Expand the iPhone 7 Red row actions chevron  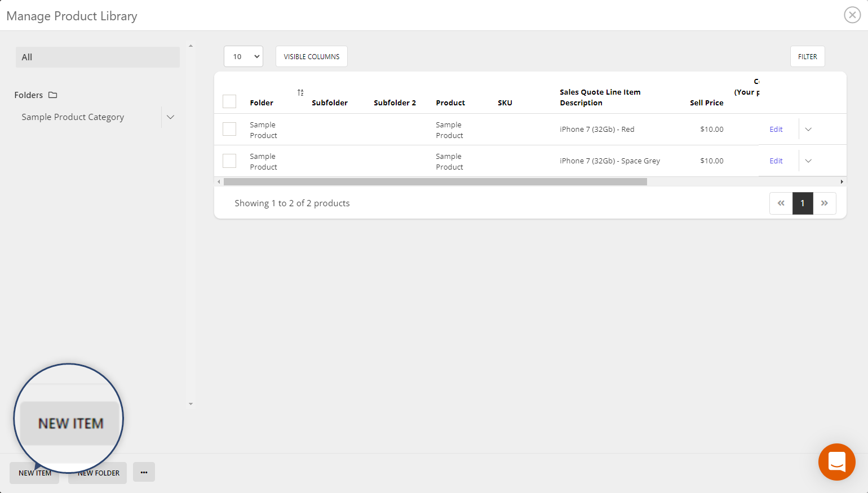tap(808, 130)
